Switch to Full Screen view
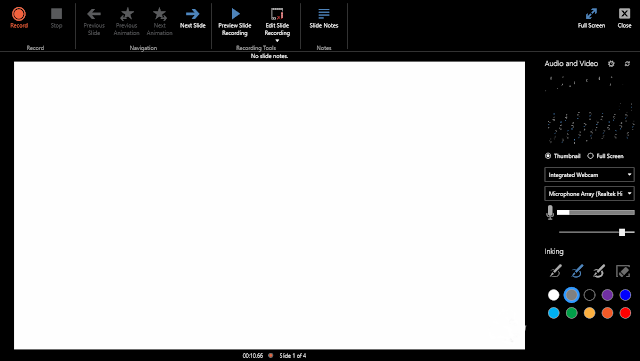640x361 pixels. pos(591,18)
